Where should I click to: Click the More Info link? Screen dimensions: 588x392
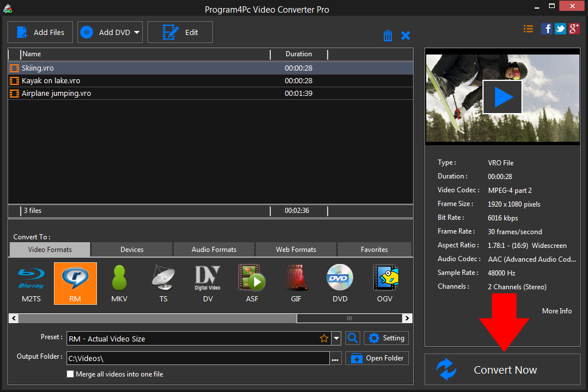[556, 311]
